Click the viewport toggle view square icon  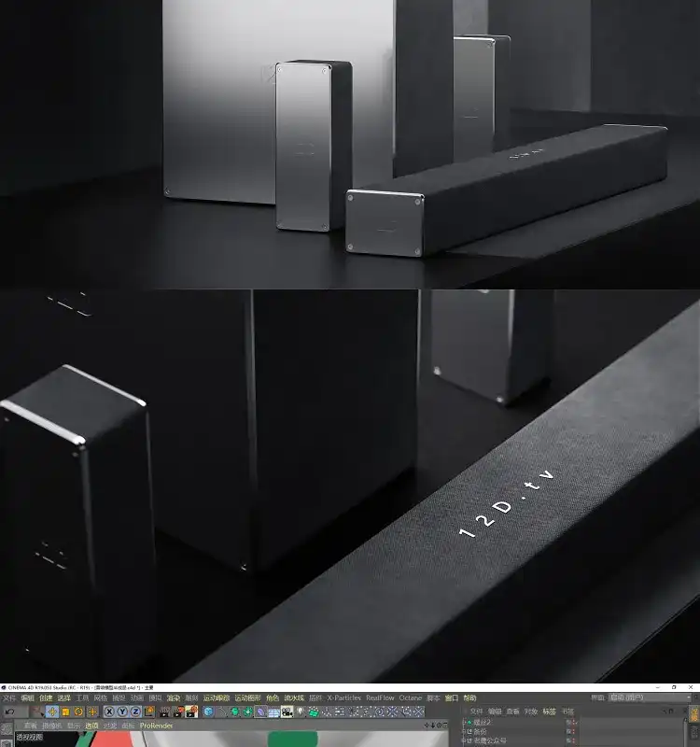(444, 726)
